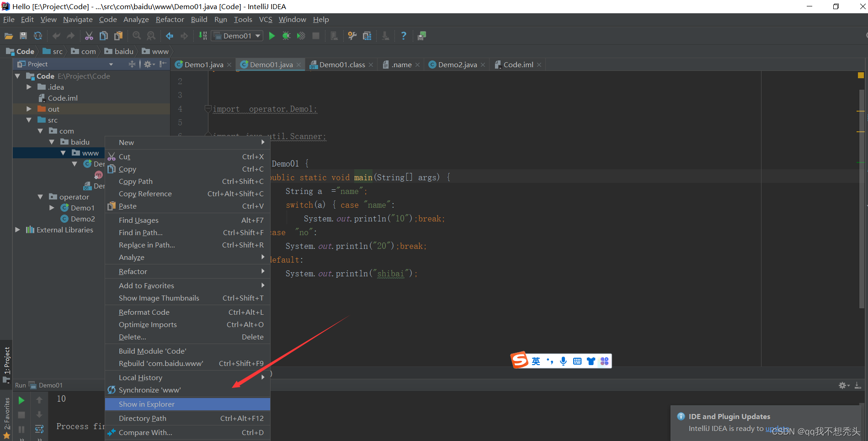868x441 pixels.
Task: Open the Demo01 run configuration dropdown
Action: click(237, 36)
